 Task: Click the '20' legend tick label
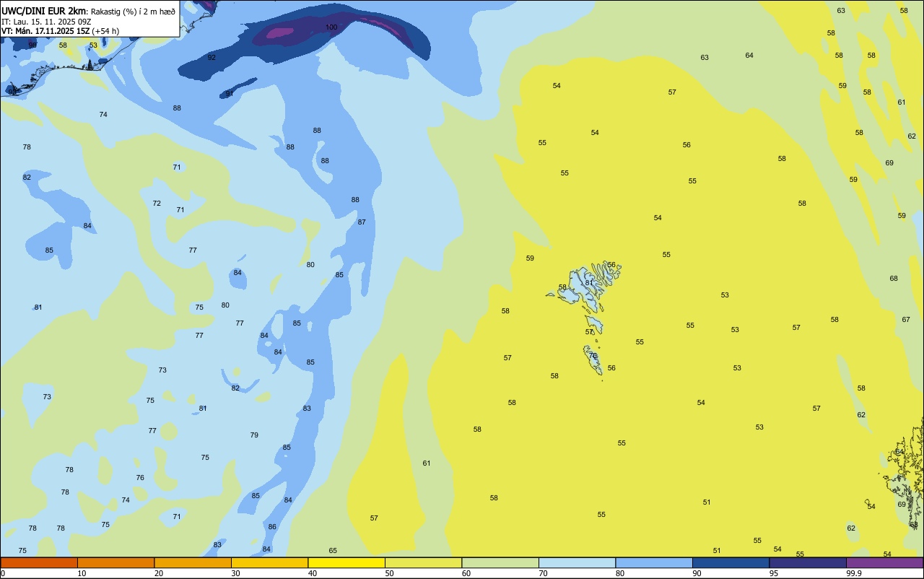(x=159, y=573)
